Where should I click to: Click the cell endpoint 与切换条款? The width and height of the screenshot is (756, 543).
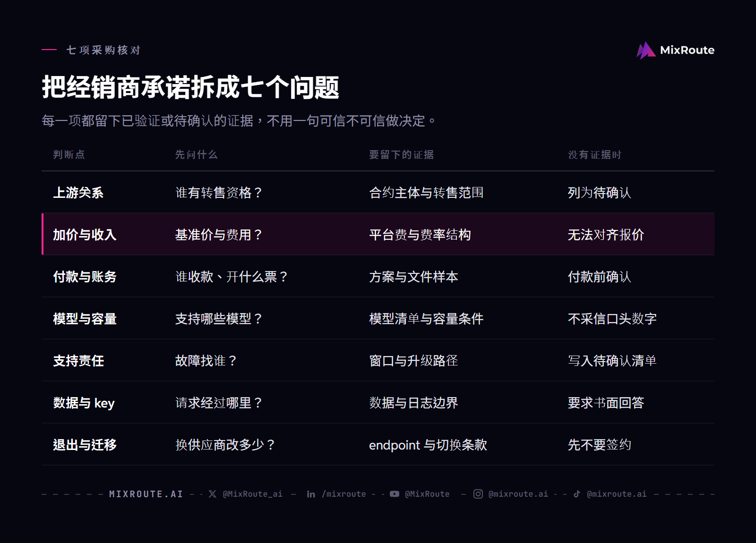tap(428, 445)
